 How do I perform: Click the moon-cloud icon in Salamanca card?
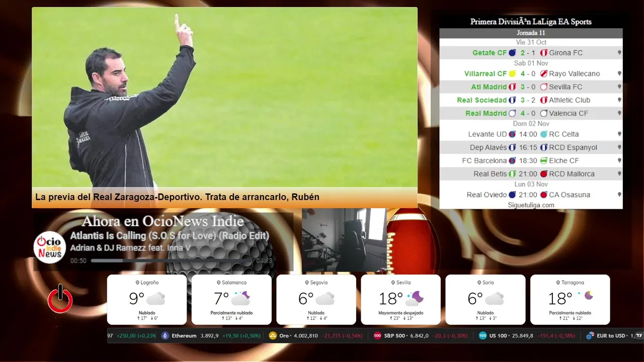240,298
